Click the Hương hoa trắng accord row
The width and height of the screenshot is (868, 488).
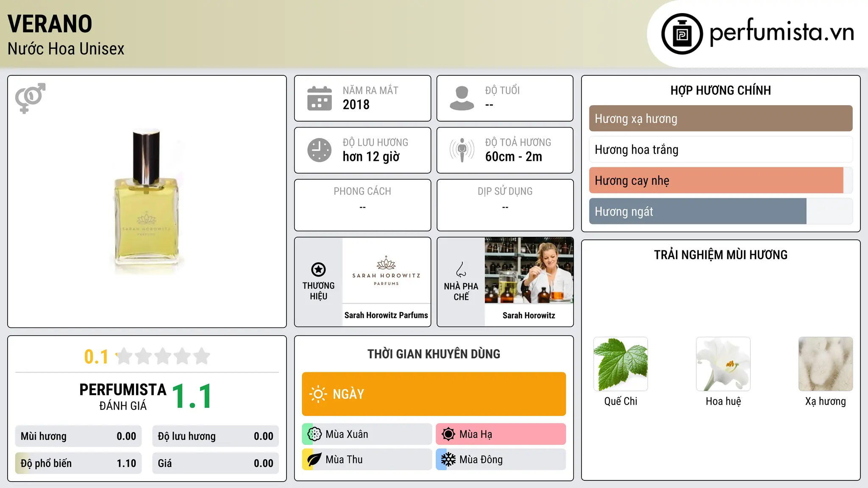[x=721, y=150]
